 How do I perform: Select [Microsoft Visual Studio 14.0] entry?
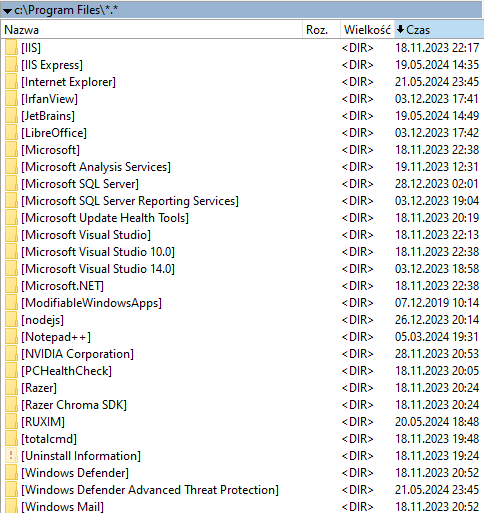tap(98, 269)
